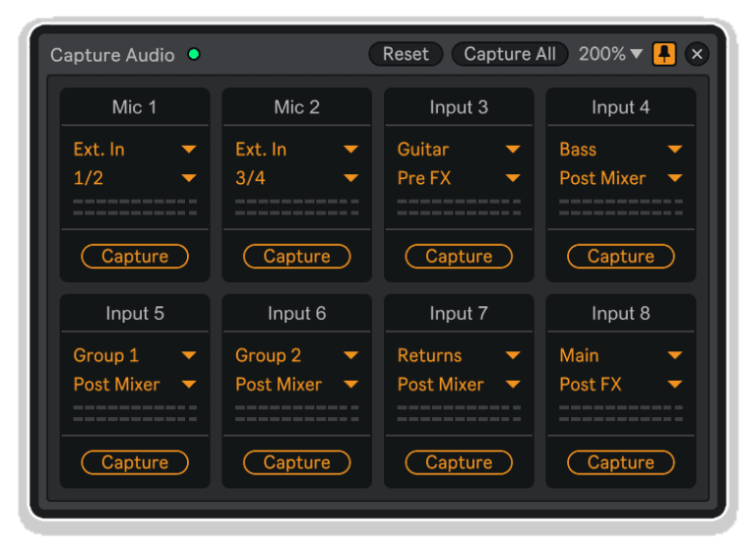Open Mic 1 Ext. In source dropdown

click(135, 149)
